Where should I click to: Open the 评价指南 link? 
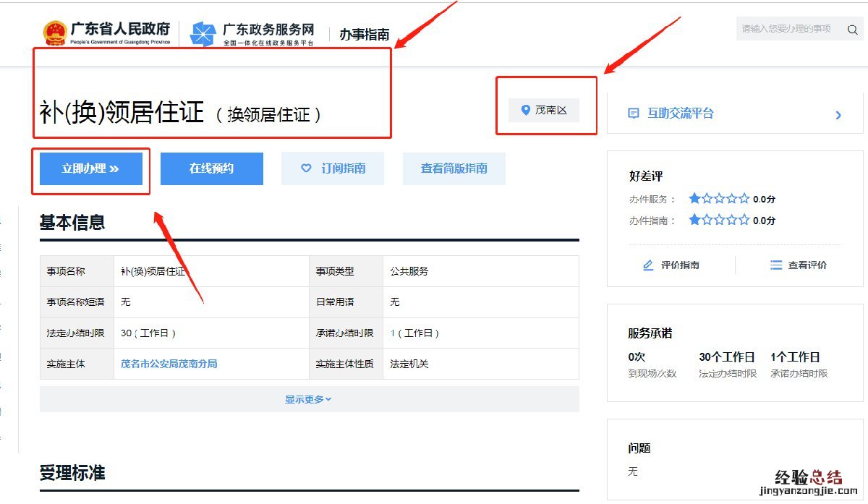pyautogui.click(x=671, y=265)
